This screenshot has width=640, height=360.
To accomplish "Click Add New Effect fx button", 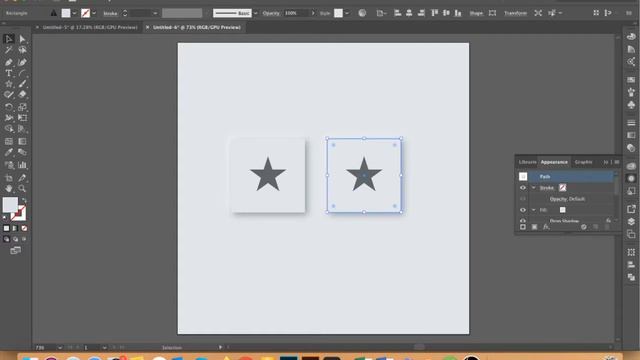I will [546, 227].
